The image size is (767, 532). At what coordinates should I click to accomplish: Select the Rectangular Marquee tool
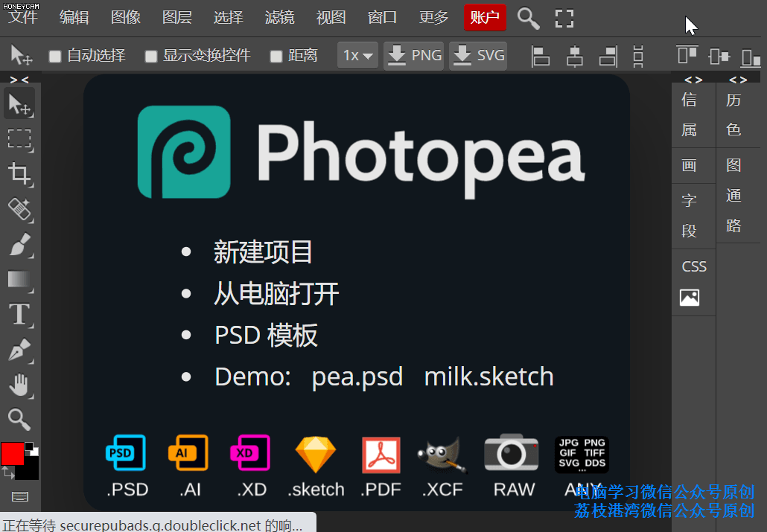click(19, 139)
